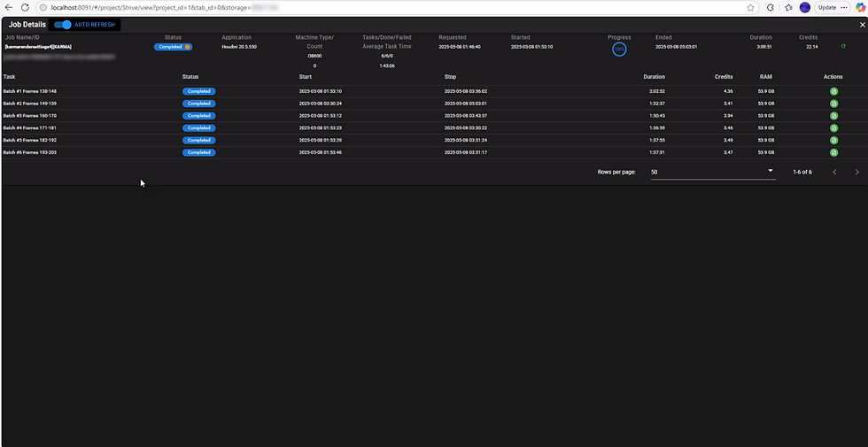Click stop time 2025-05-08 03:56:02

click(x=466, y=91)
